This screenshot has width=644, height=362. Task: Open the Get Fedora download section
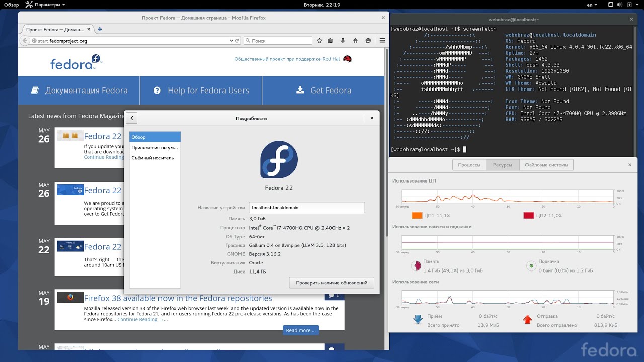tap(324, 90)
